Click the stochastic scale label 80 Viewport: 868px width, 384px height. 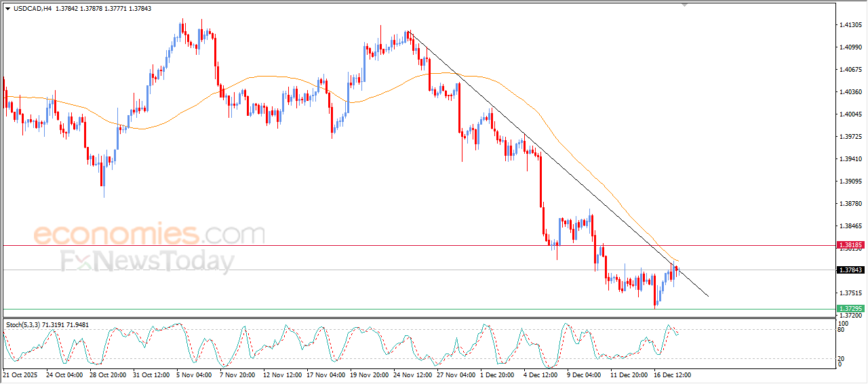(x=842, y=330)
